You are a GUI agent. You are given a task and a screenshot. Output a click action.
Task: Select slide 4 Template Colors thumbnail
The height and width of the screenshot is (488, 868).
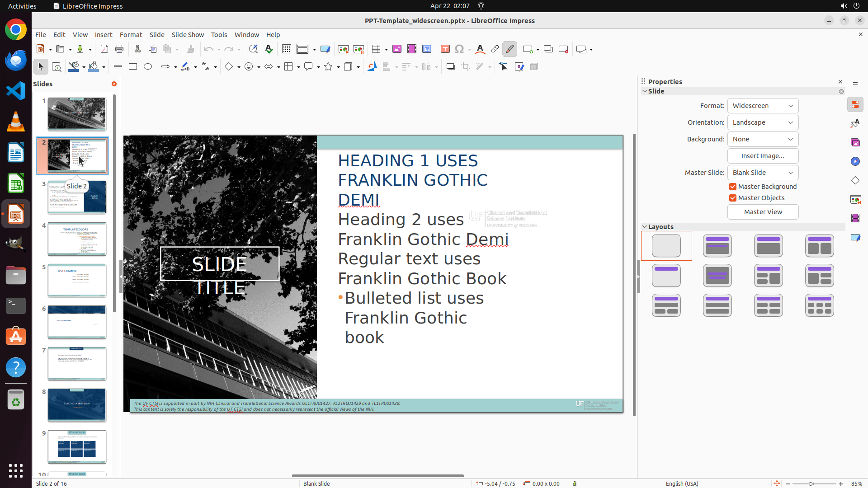[x=77, y=239]
